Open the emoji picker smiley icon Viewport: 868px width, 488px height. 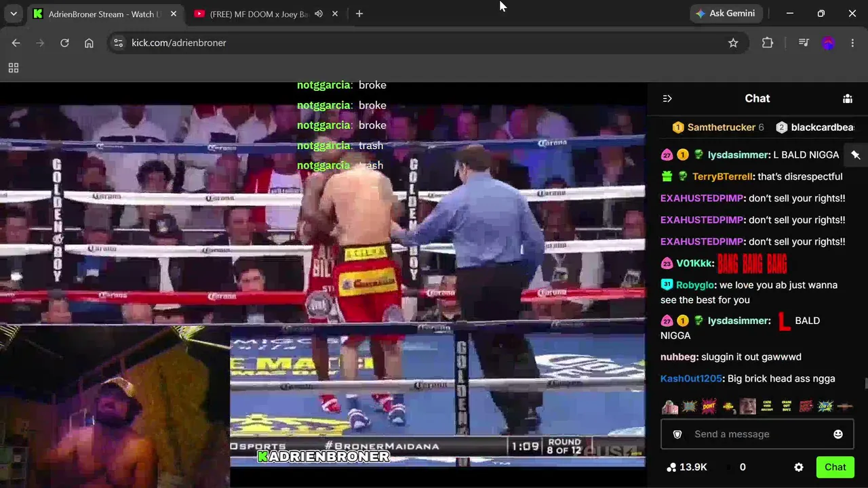(x=838, y=434)
